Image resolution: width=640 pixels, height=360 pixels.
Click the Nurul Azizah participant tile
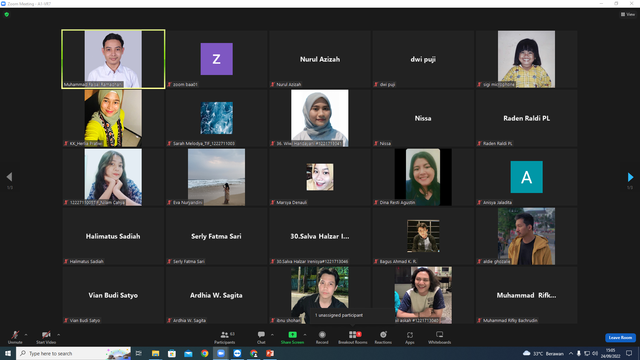pos(320,59)
